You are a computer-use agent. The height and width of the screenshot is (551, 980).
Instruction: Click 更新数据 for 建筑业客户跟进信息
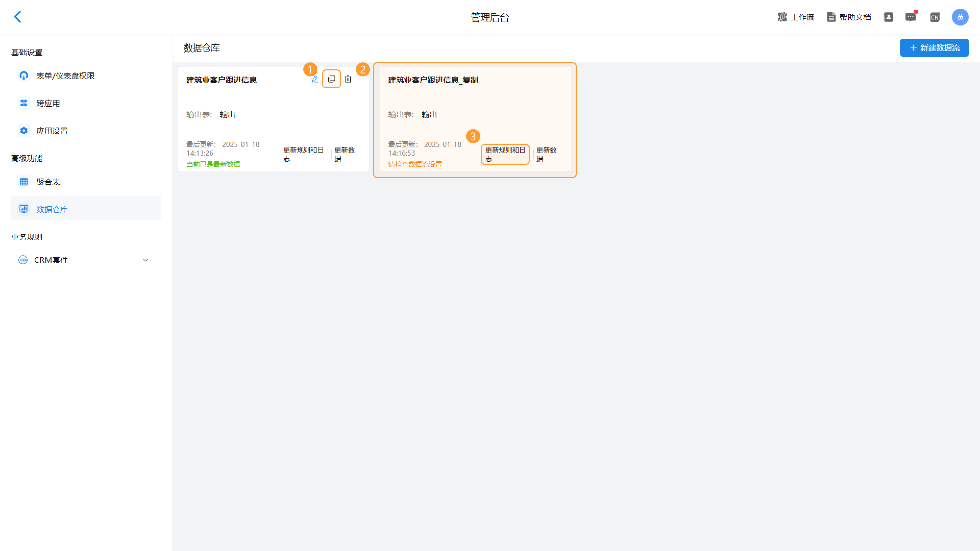[345, 154]
